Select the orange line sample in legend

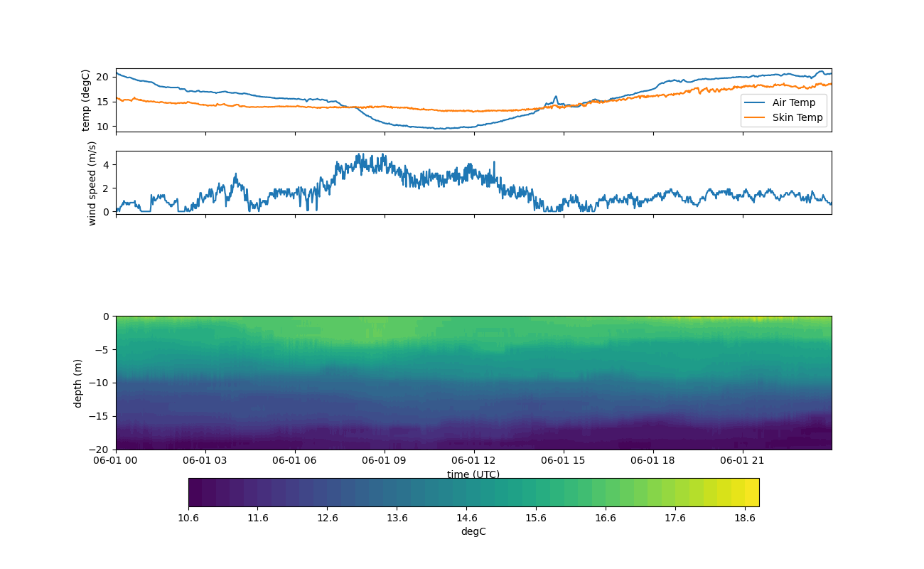[756, 117]
